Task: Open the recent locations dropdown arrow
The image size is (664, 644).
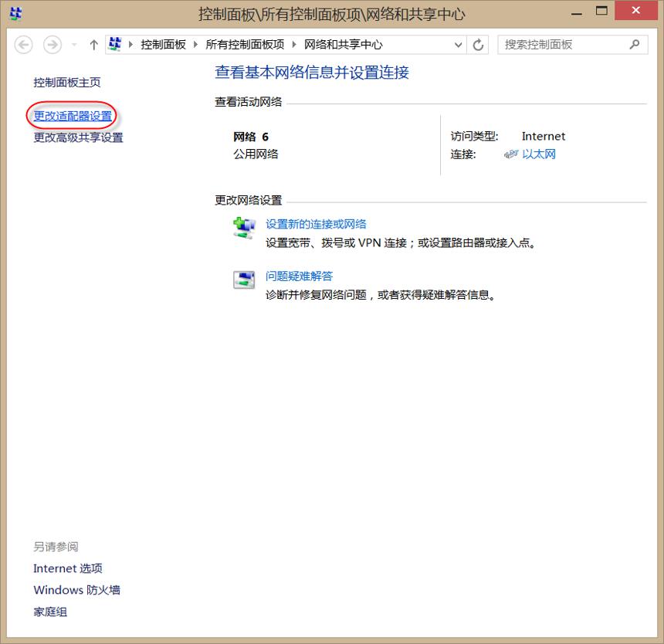Action: (x=75, y=45)
